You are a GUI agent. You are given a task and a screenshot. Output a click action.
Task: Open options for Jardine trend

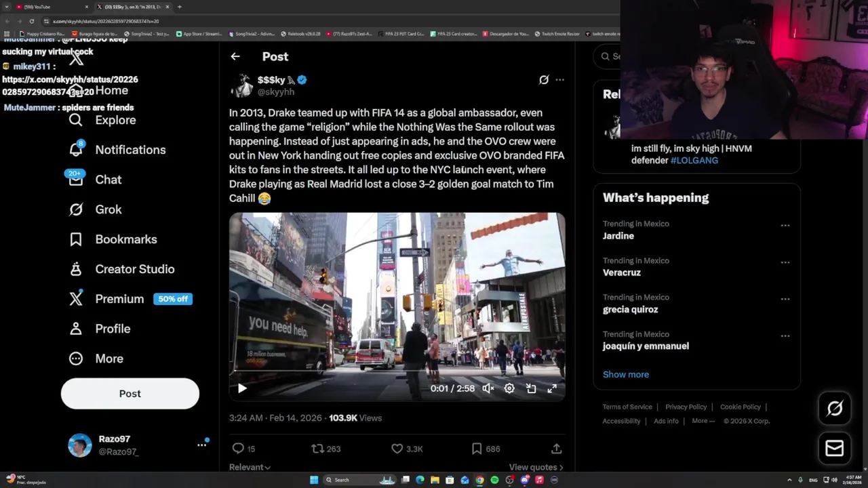point(785,225)
